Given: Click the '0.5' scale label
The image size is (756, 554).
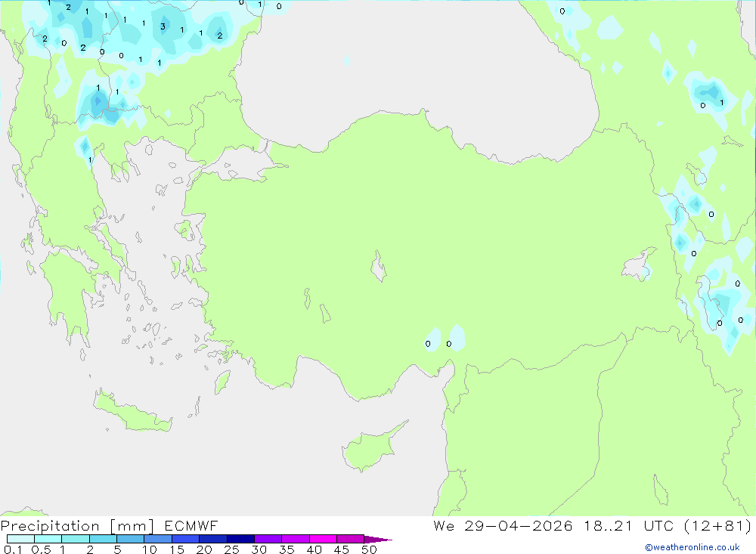Looking at the screenshot, I should click(41, 549).
